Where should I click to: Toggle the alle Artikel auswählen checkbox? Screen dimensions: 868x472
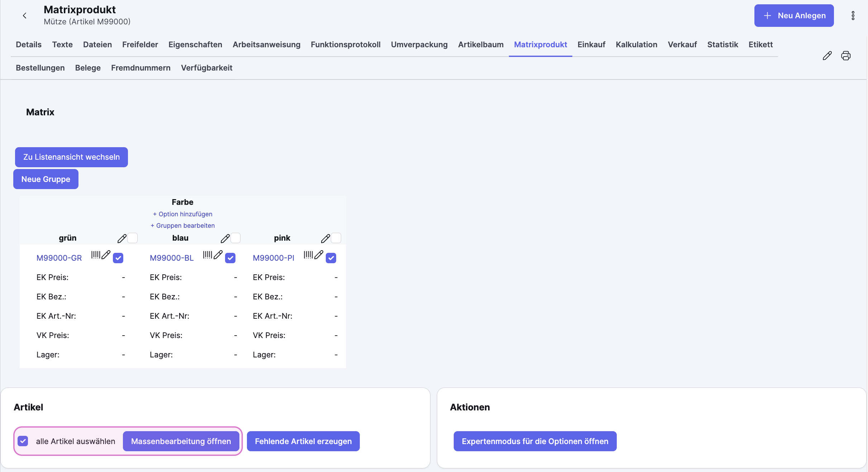[23, 441]
